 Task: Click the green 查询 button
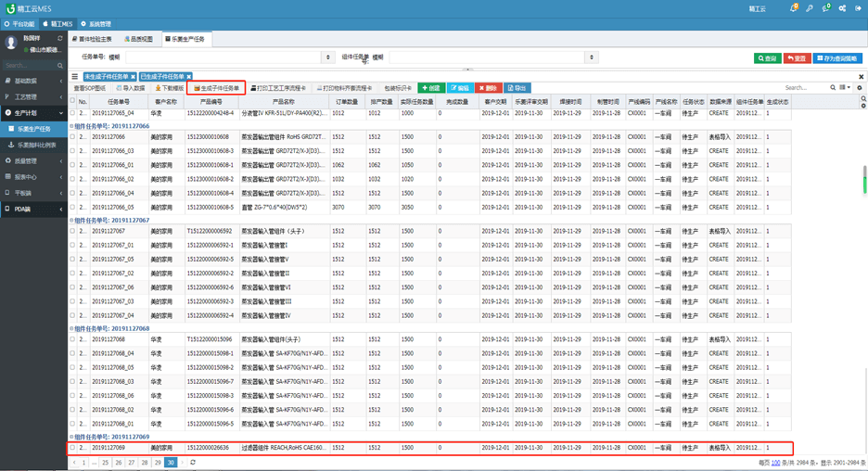(x=767, y=57)
